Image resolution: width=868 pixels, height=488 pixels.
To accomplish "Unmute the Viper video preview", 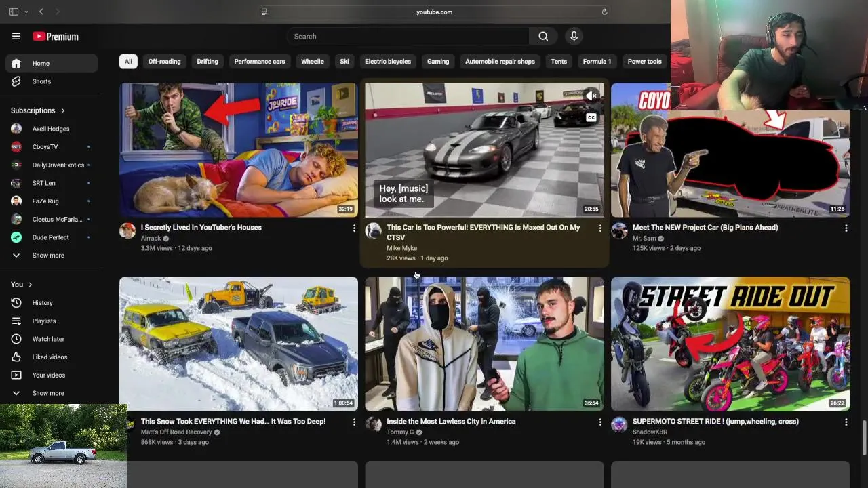I will (591, 96).
